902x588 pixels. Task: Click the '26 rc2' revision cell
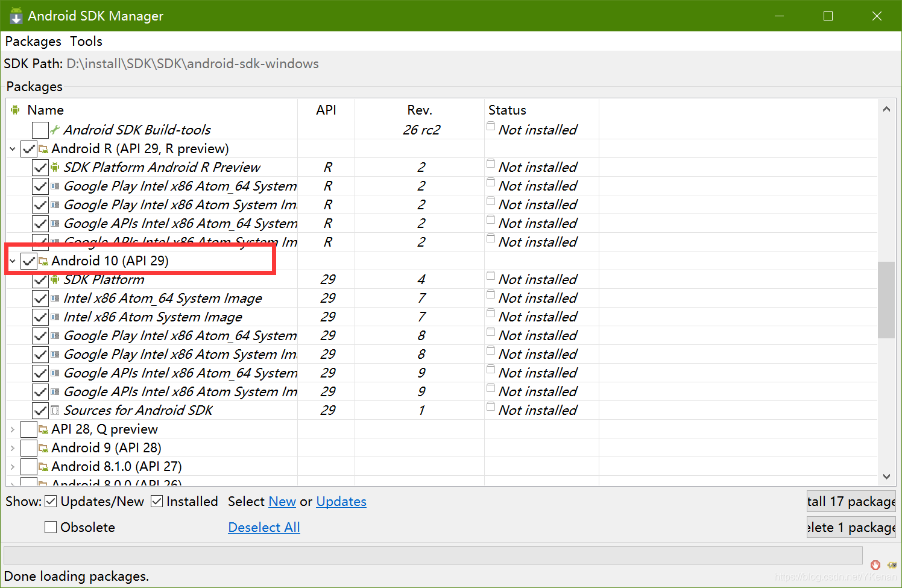click(421, 130)
